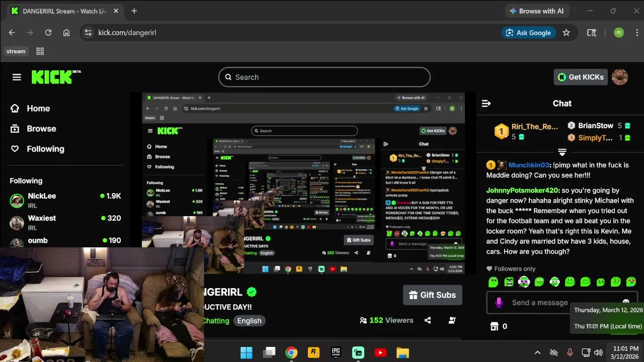This screenshot has height=362, width=644.
Task: Click the microphone tray icon
Action: point(570,353)
